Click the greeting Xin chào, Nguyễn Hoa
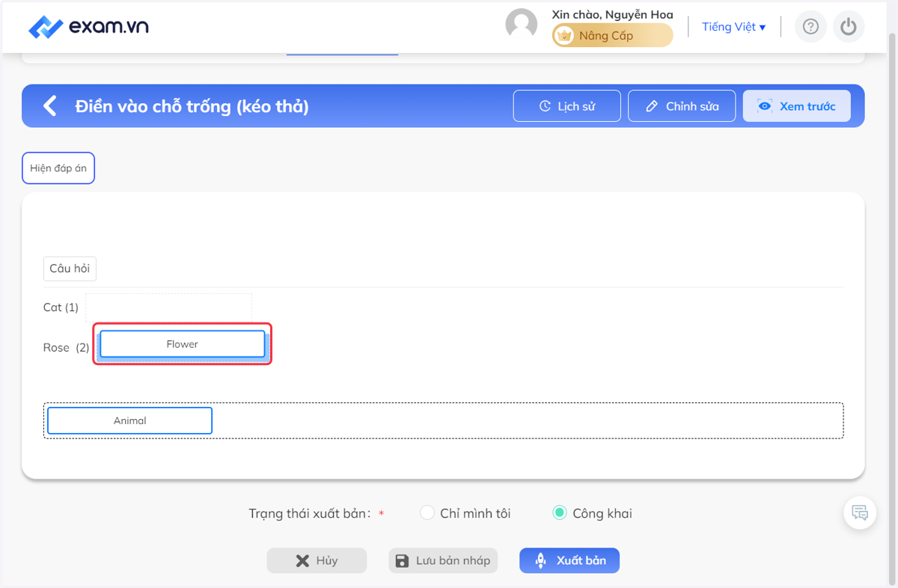Viewport: 898px width, 588px height. [612, 14]
